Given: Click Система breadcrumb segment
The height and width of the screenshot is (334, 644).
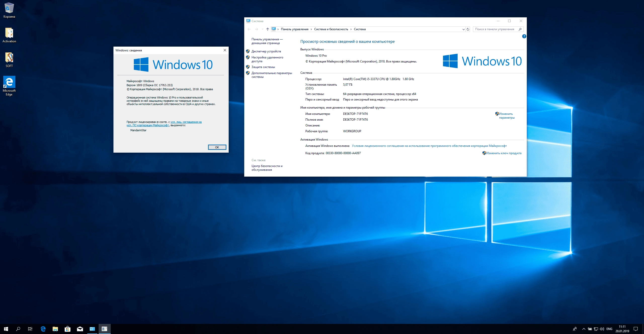Looking at the screenshot, I should [360, 29].
